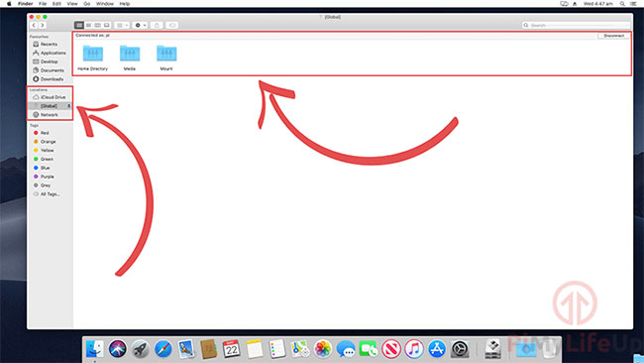This screenshot has width=644, height=363.
Task: Open FaceTime from the Dock
Action: pos(369,349)
